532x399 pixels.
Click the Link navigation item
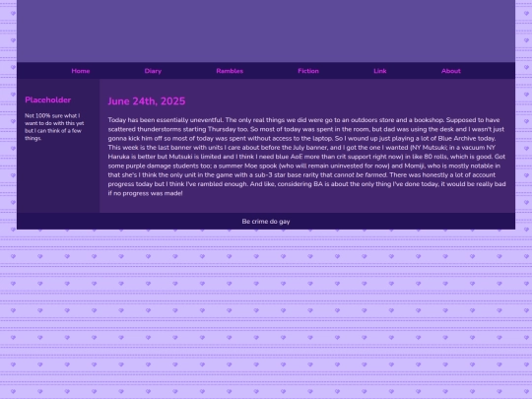[379, 71]
